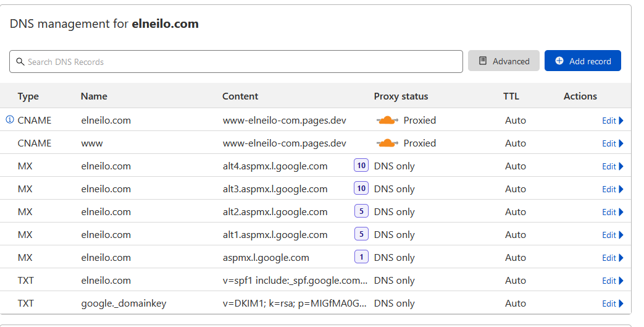Click orange cloud icon for elneilo.com CNAME

pyautogui.click(x=387, y=120)
